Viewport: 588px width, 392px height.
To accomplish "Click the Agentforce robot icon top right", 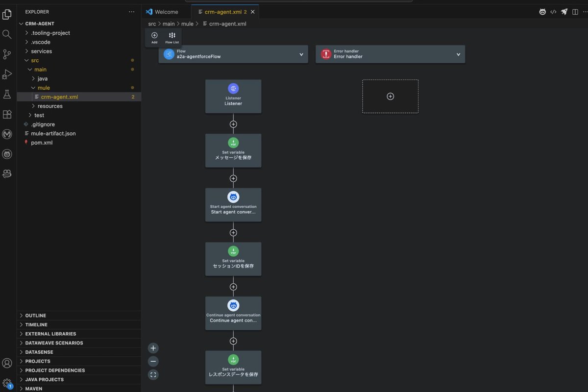I will coord(543,12).
